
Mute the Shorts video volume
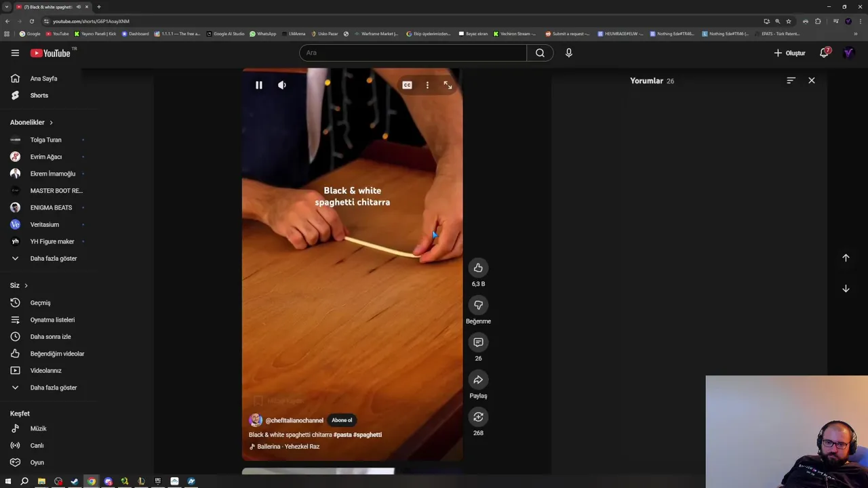pyautogui.click(x=282, y=85)
